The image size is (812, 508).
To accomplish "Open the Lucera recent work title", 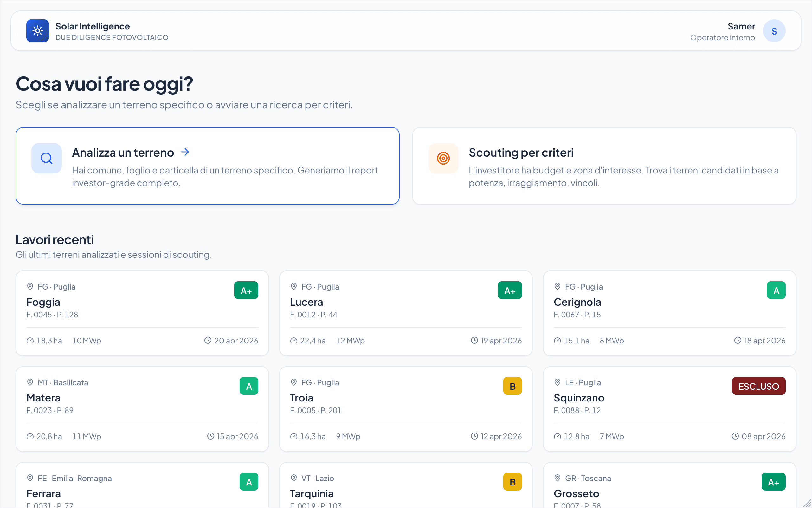I will 306,302.
